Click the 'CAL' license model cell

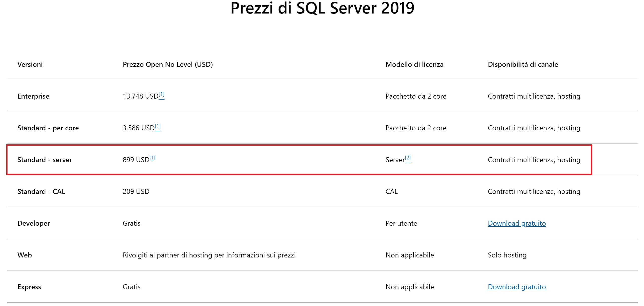(x=392, y=192)
